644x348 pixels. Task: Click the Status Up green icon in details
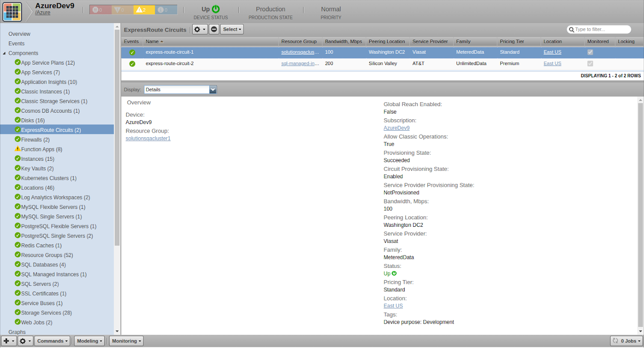tap(394, 273)
